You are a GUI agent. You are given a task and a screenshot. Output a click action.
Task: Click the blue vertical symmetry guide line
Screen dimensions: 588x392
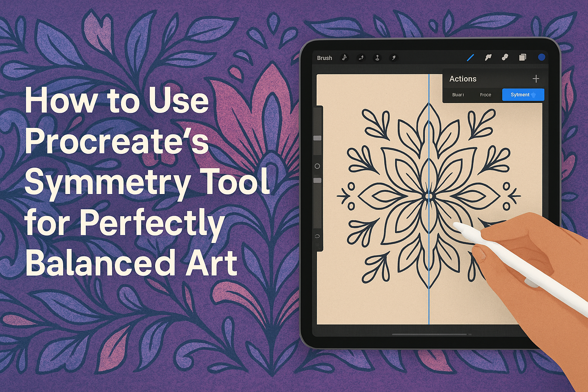click(429, 199)
